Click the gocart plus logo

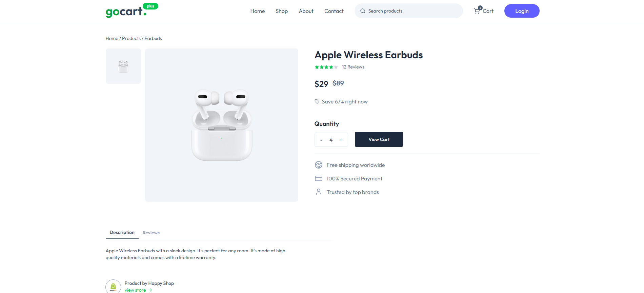132,11
